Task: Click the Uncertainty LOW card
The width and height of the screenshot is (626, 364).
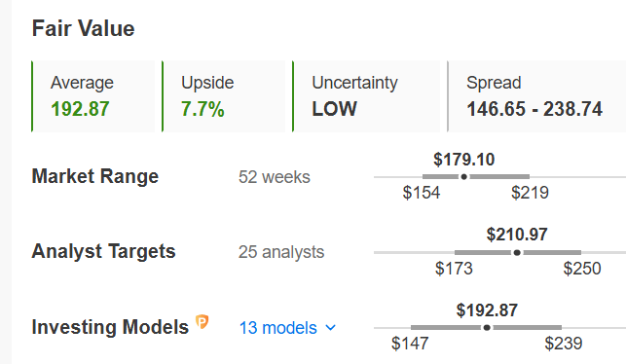Action: tap(366, 96)
